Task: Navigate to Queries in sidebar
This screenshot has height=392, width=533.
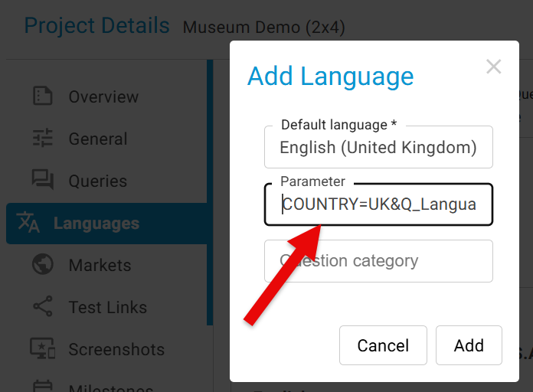Action: click(98, 181)
